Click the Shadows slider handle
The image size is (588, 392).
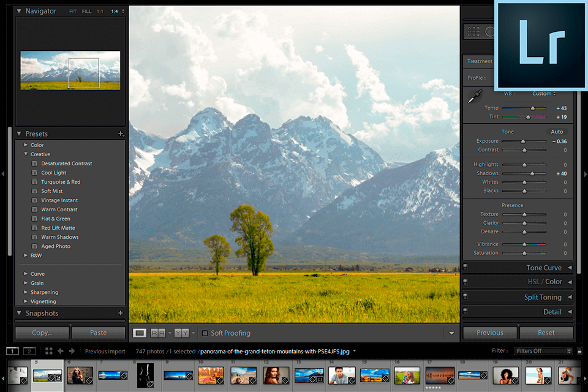tap(532, 174)
